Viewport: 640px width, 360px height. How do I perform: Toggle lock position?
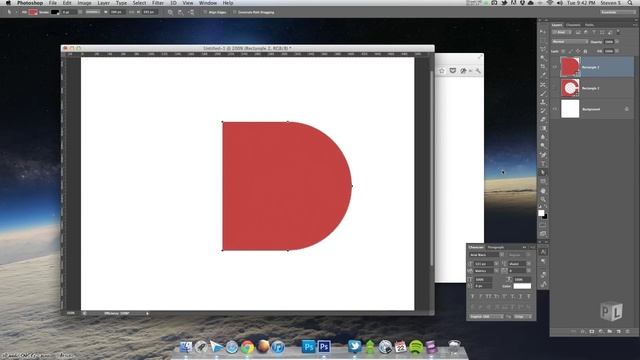578,51
